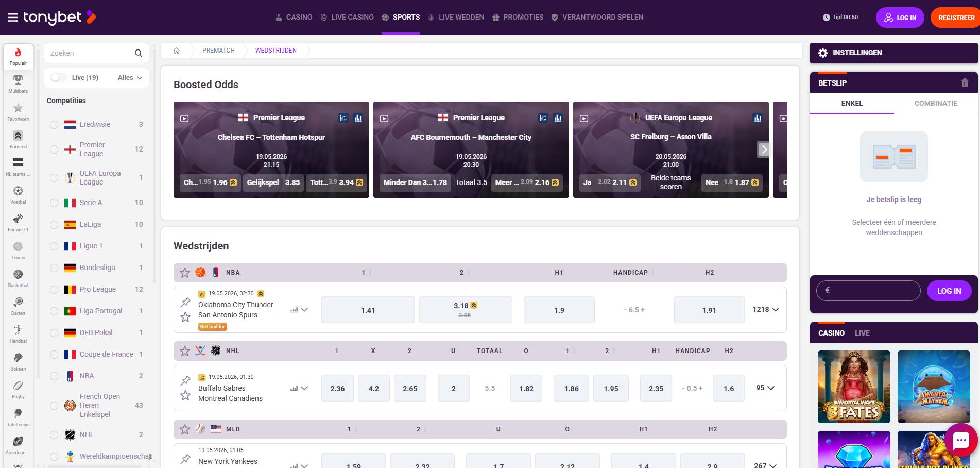
Task: Select the UEFA Europa League radio button
Action: point(54,178)
